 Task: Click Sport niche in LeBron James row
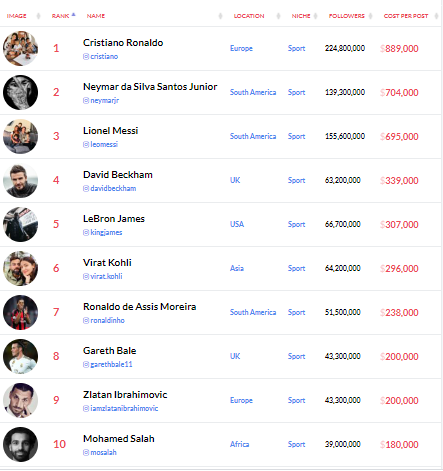296,224
